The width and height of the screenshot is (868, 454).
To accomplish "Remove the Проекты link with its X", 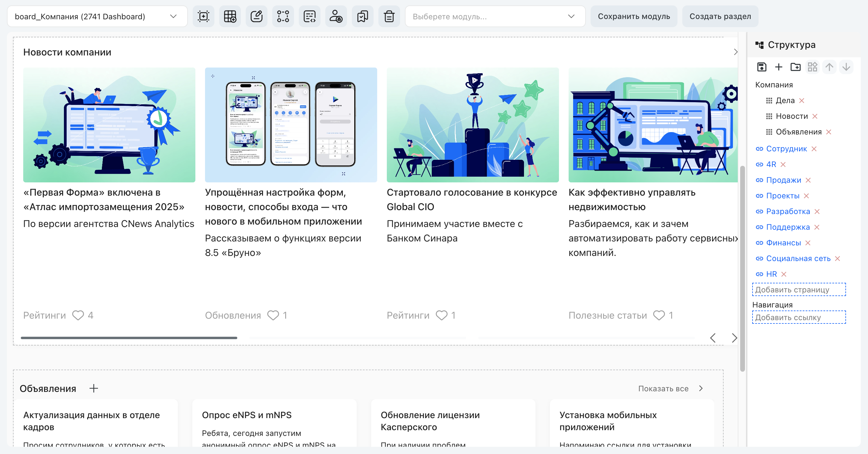I will click(806, 196).
